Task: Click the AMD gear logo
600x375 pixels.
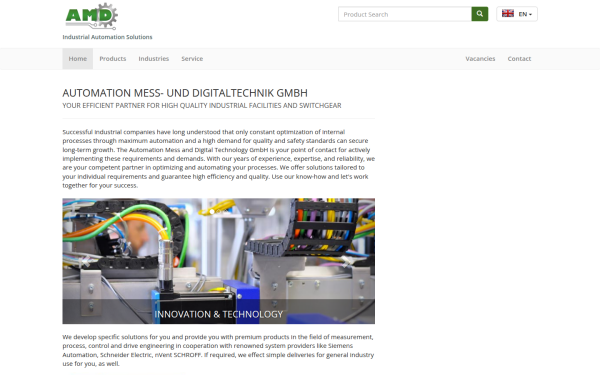Action: (x=91, y=16)
